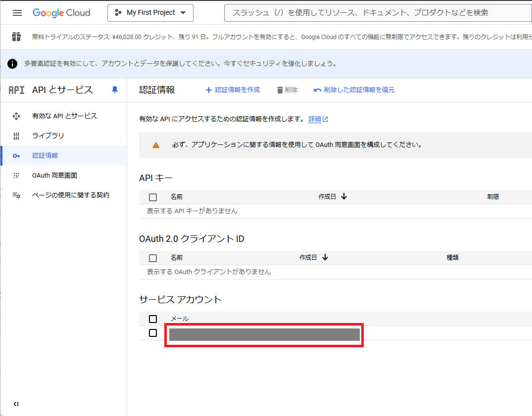Open the 詳細 link
The height and width of the screenshot is (416, 532).
(x=318, y=119)
